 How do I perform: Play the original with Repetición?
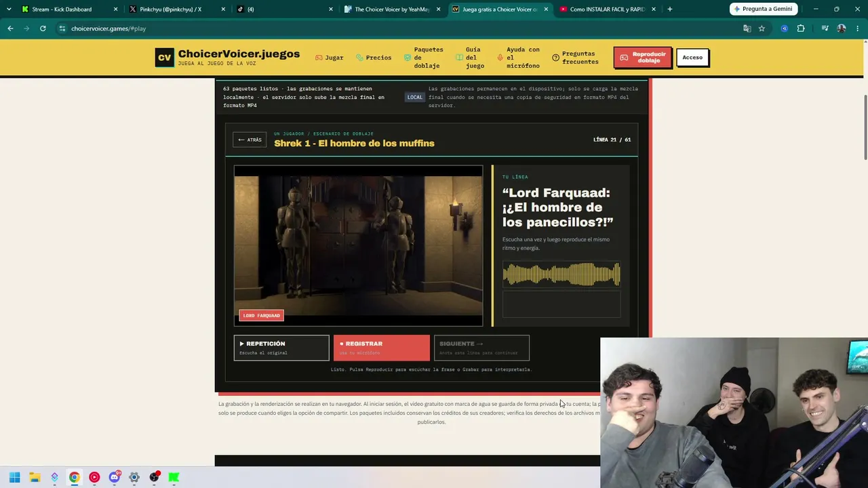pos(281,348)
